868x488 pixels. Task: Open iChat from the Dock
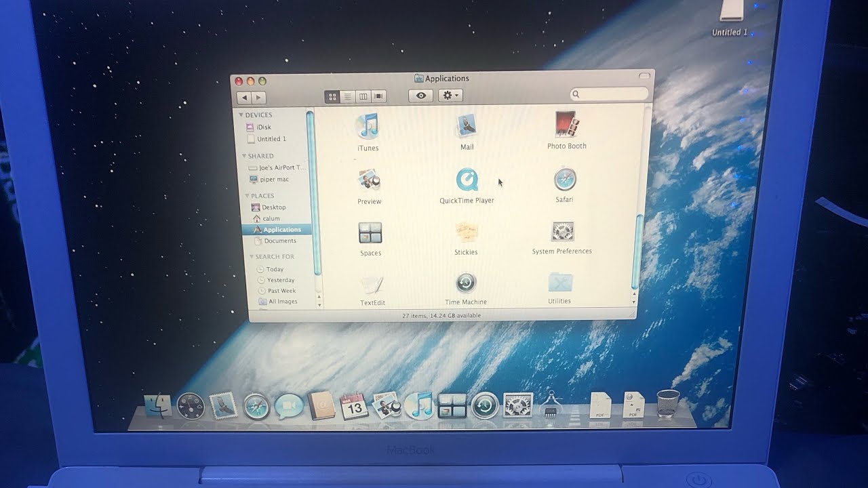tap(288, 406)
